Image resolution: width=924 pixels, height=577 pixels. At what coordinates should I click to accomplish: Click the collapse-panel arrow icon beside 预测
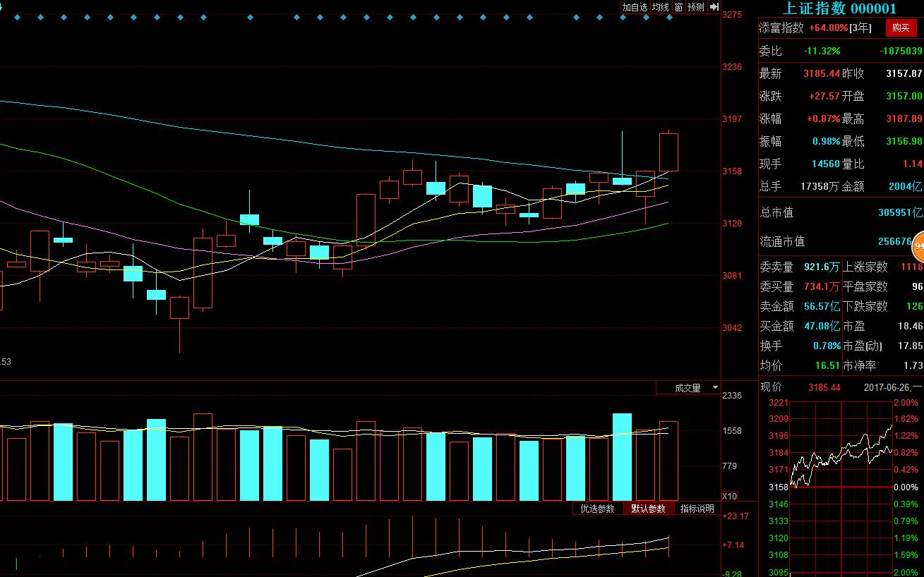click(714, 7)
